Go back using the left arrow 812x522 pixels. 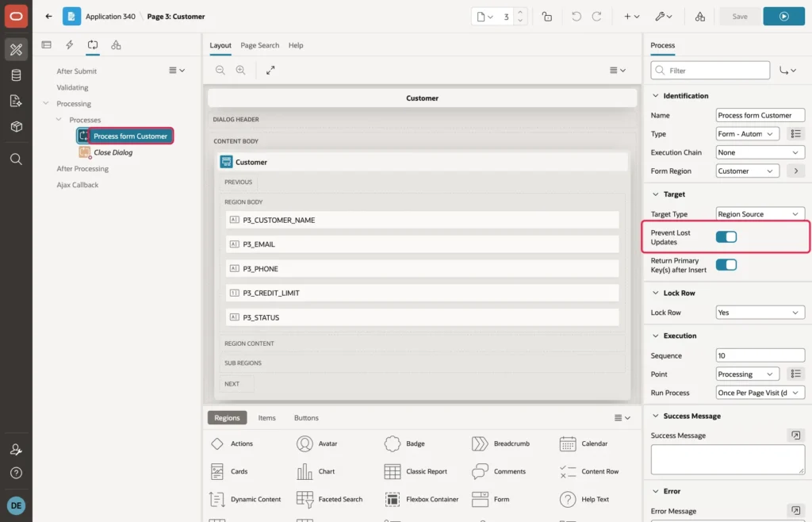tap(48, 16)
